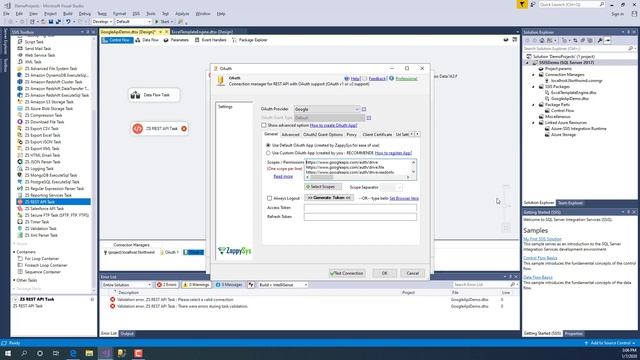
Task: Open Entire Solution scope dropdown in Error List
Action: coord(127,285)
